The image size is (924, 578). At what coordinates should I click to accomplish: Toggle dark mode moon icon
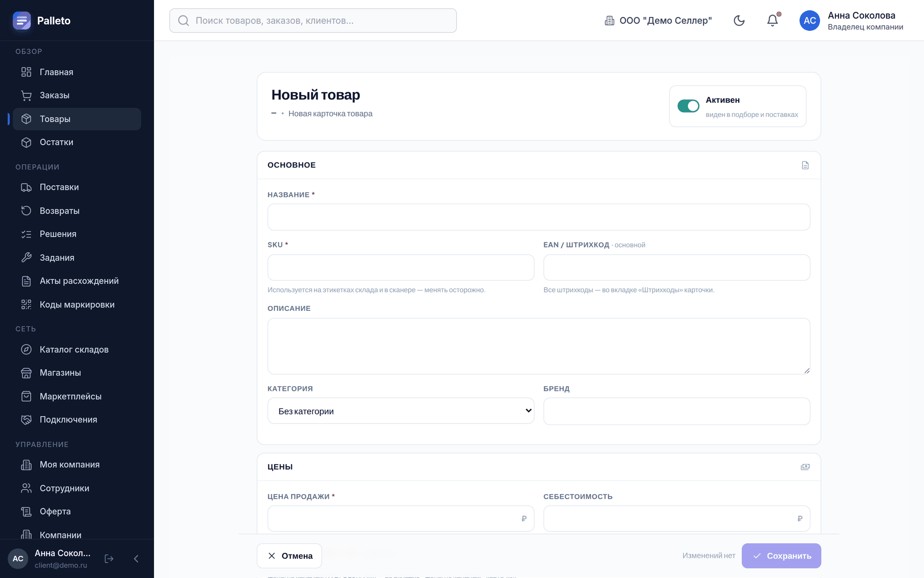click(739, 21)
